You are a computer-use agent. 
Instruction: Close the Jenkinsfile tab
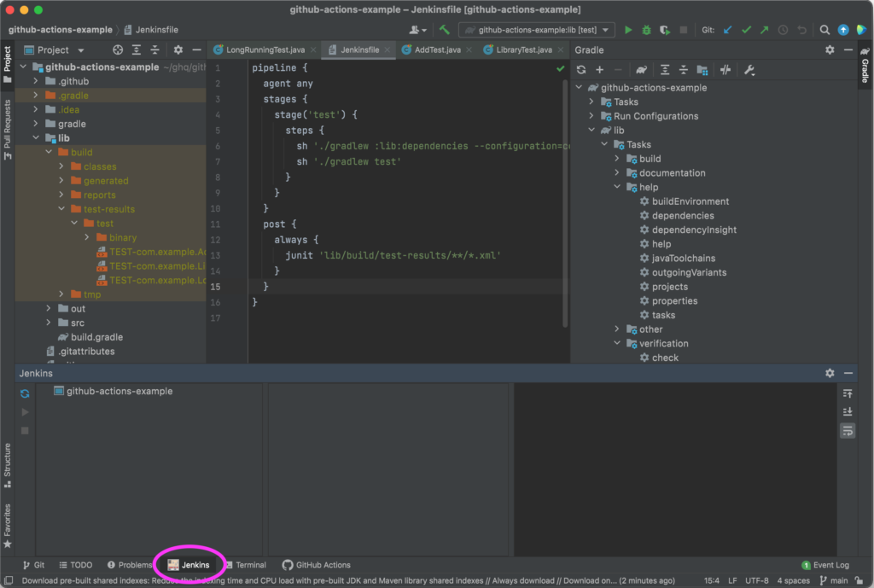pyautogui.click(x=387, y=50)
